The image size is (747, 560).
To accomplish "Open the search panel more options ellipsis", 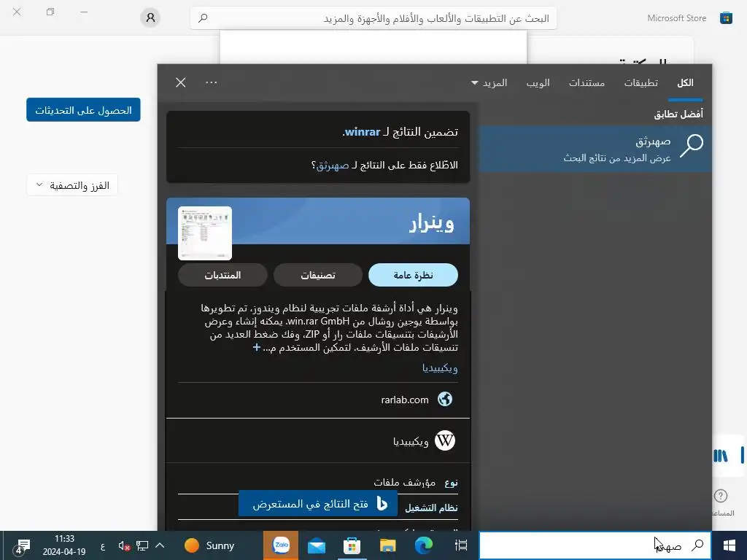I will [211, 82].
